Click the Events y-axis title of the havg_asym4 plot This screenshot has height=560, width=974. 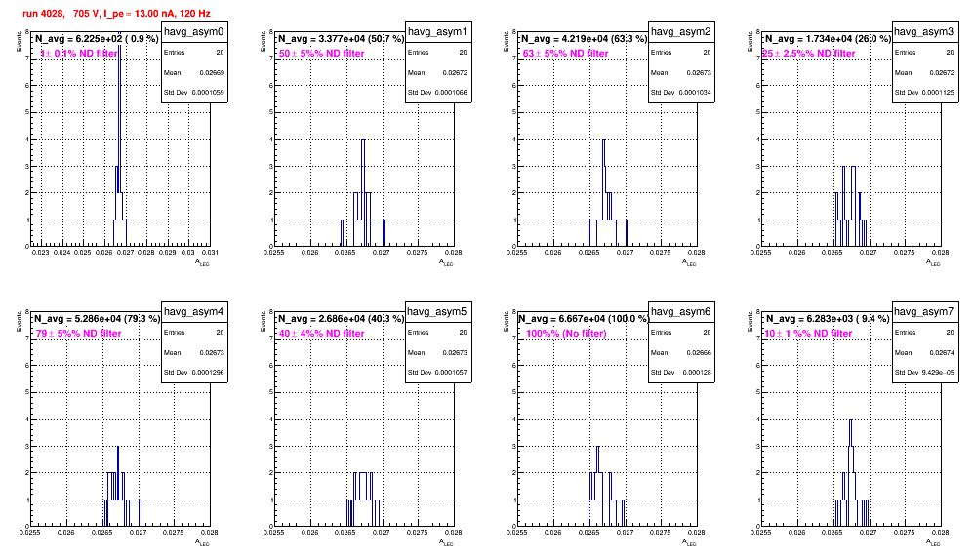19,322
